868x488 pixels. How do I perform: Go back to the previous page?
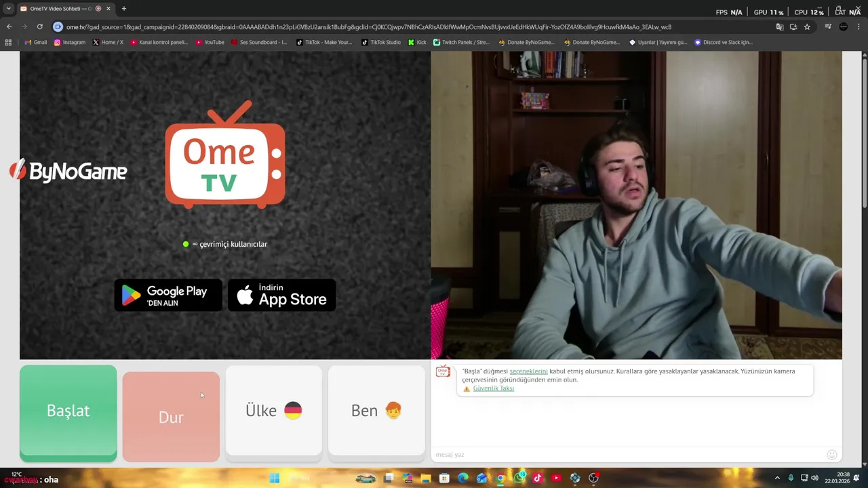(9, 26)
